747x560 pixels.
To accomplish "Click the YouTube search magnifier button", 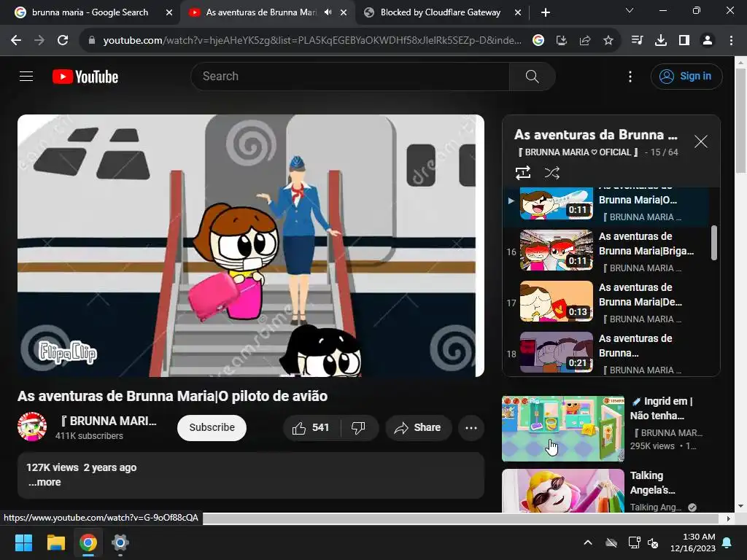I will (532, 76).
